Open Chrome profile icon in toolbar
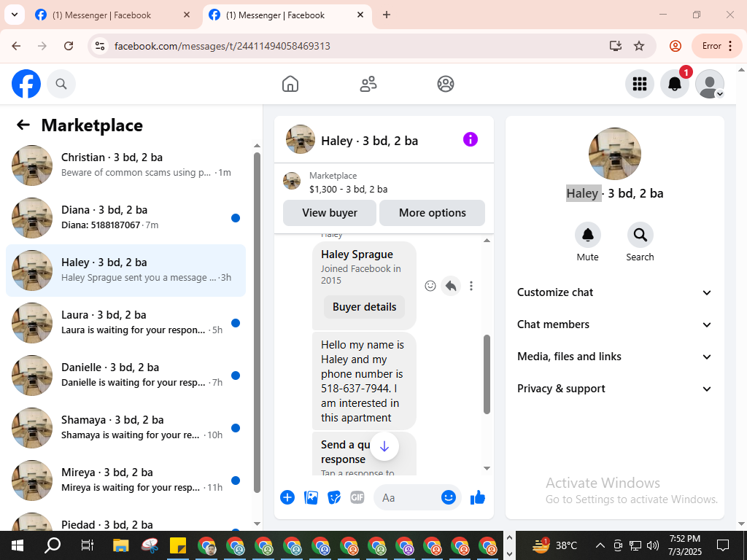The image size is (747, 560). coord(675,46)
